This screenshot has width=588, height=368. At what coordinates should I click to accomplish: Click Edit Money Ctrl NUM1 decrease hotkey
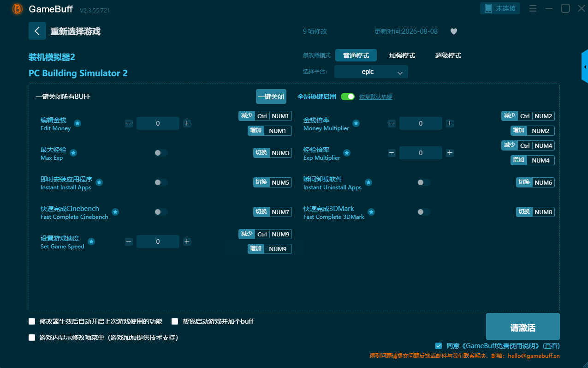click(265, 116)
